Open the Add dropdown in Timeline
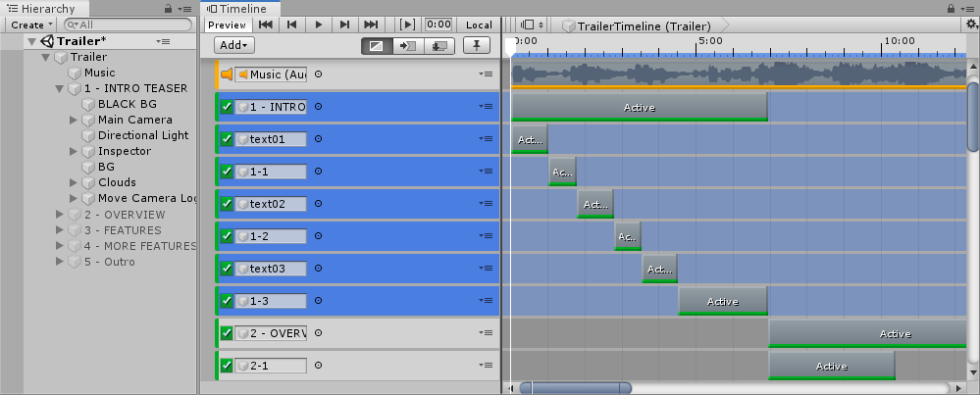 point(234,45)
